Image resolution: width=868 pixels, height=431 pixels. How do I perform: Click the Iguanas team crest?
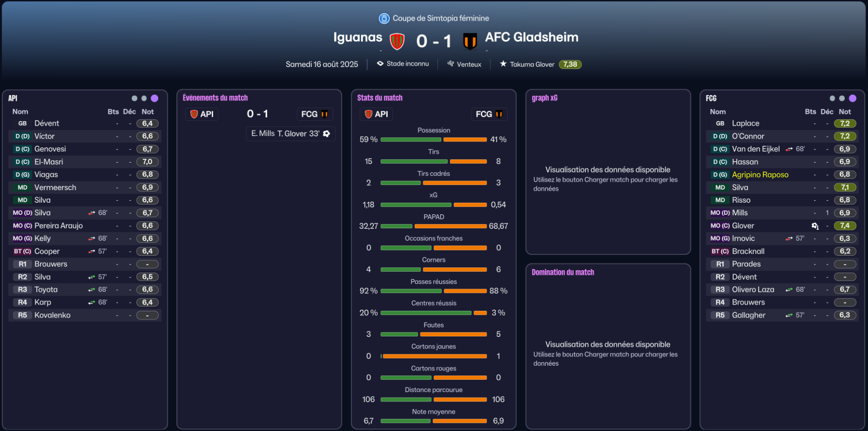397,42
